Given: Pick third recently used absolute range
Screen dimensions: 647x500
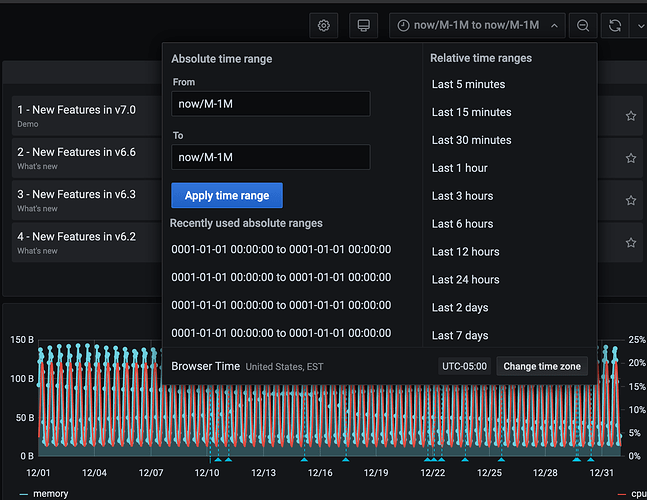Looking at the screenshot, I should pos(281,305).
